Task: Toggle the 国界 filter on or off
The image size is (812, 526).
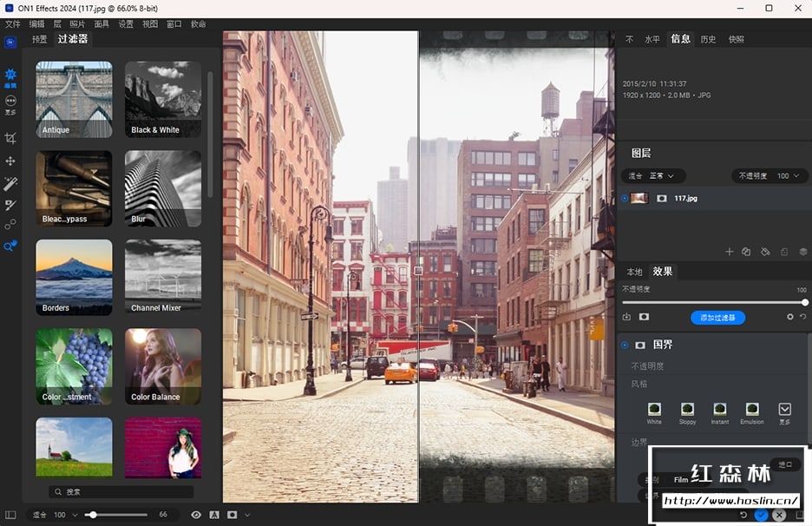Action: [x=625, y=345]
